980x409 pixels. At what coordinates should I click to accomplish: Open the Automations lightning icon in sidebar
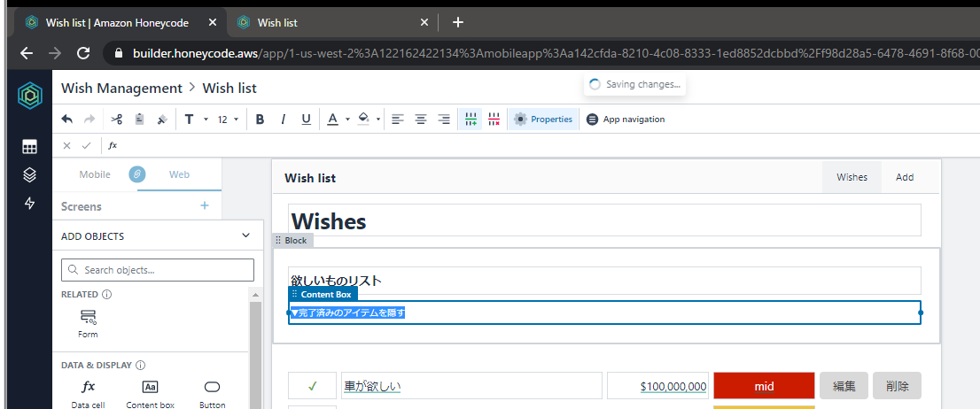[29, 203]
